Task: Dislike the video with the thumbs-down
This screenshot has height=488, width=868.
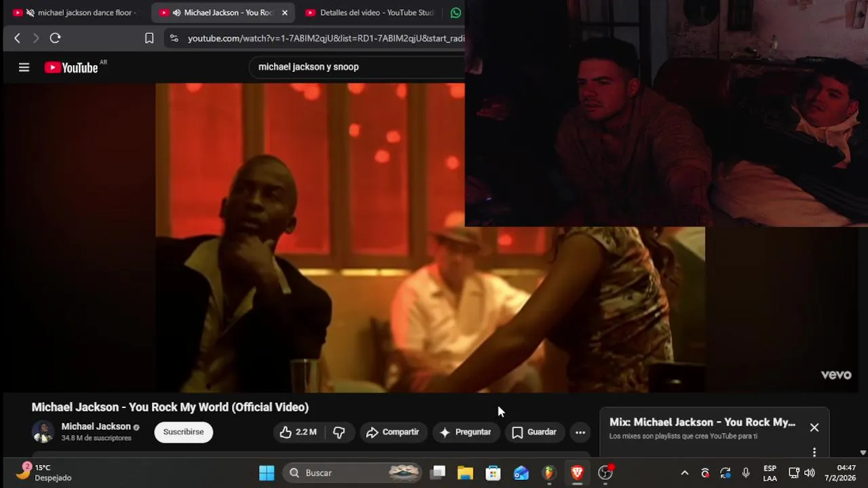Action: 339,432
